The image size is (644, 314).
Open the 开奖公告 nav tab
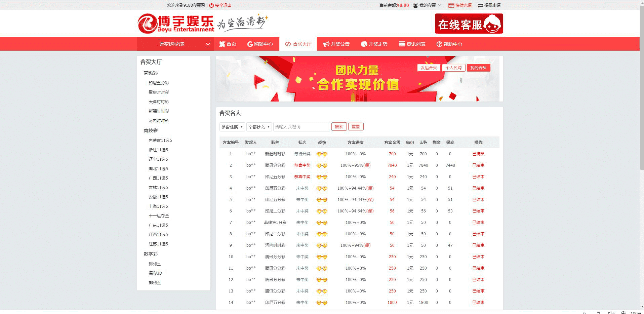(336, 44)
